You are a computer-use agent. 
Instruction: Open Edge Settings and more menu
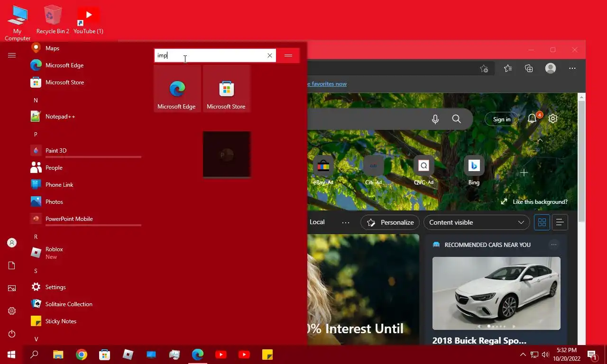pos(572,69)
